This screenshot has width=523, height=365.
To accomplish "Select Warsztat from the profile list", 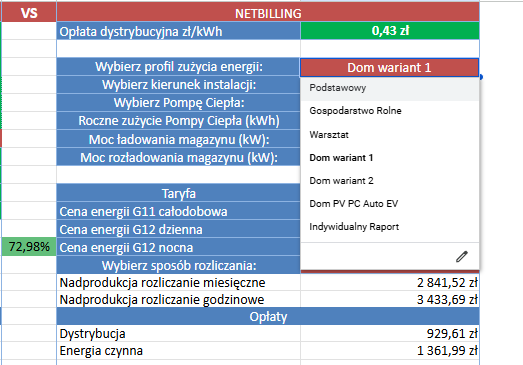I will (x=390, y=135).
